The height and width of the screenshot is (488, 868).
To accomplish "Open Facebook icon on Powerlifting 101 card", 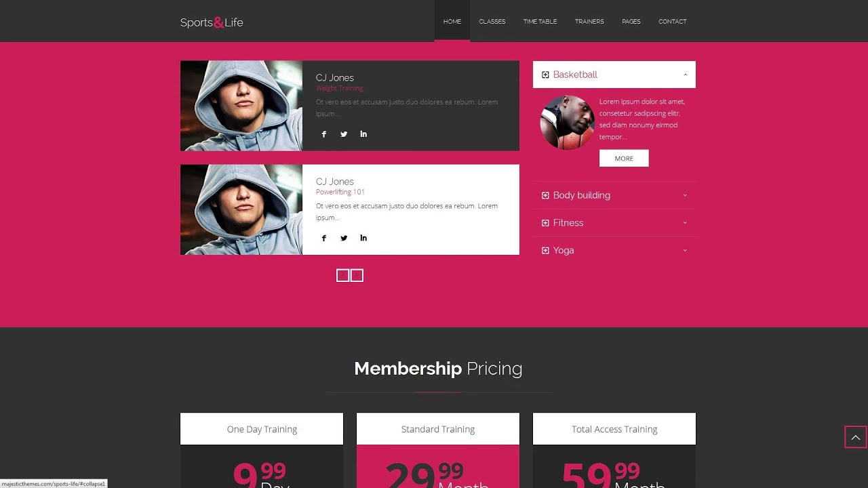I will (324, 238).
